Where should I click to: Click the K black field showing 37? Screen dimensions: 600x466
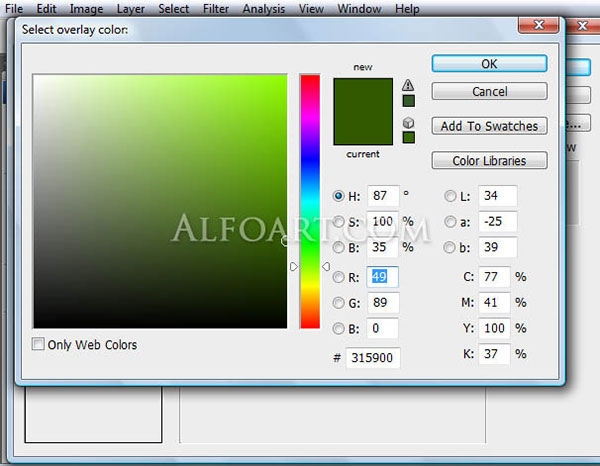(494, 354)
